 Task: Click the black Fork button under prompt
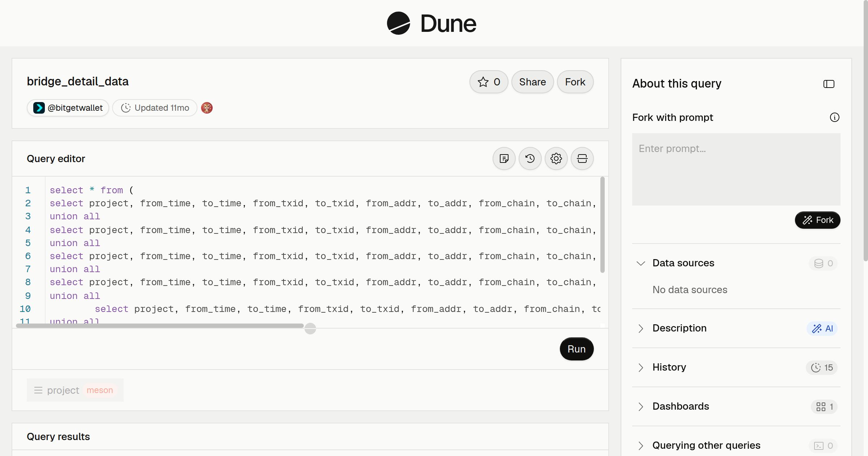817,220
